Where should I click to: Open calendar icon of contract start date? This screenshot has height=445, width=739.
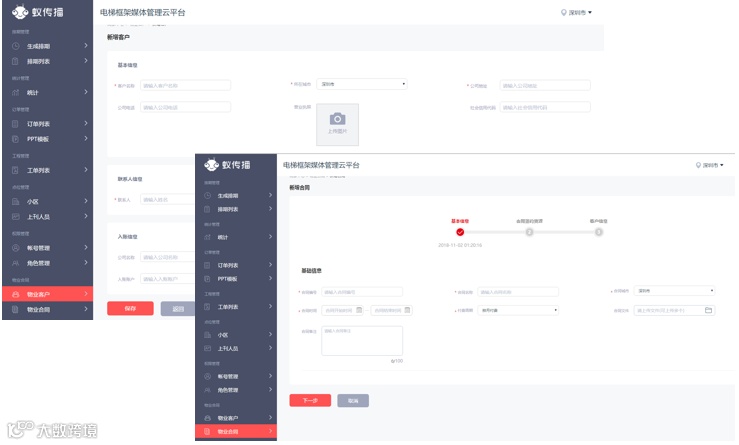(x=359, y=310)
